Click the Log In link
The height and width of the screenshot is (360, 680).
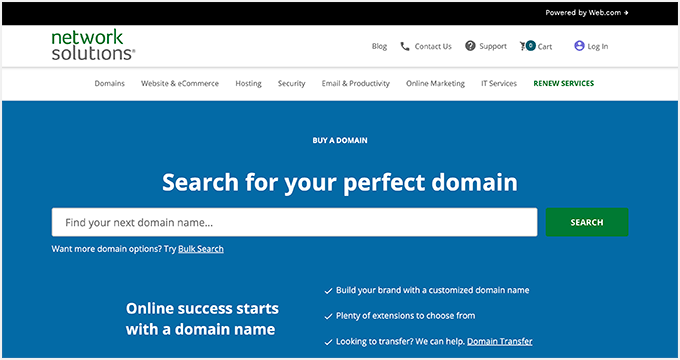point(598,46)
